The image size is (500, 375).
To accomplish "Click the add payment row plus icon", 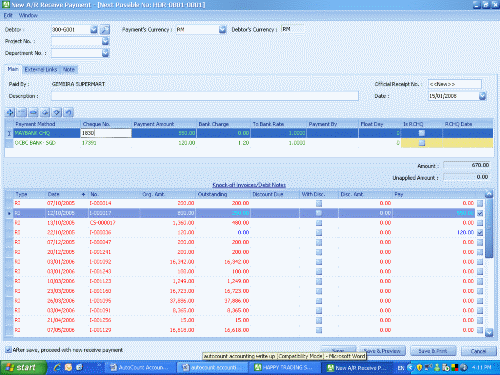I will point(10,112).
